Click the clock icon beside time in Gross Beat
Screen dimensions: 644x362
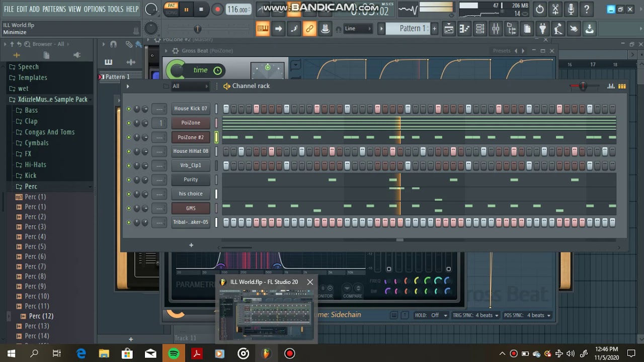click(217, 70)
